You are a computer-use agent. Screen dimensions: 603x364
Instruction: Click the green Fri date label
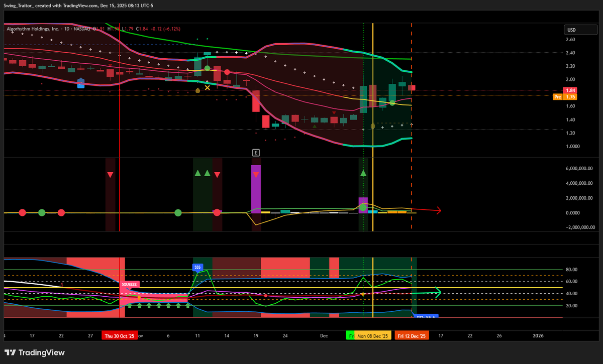[351, 336]
